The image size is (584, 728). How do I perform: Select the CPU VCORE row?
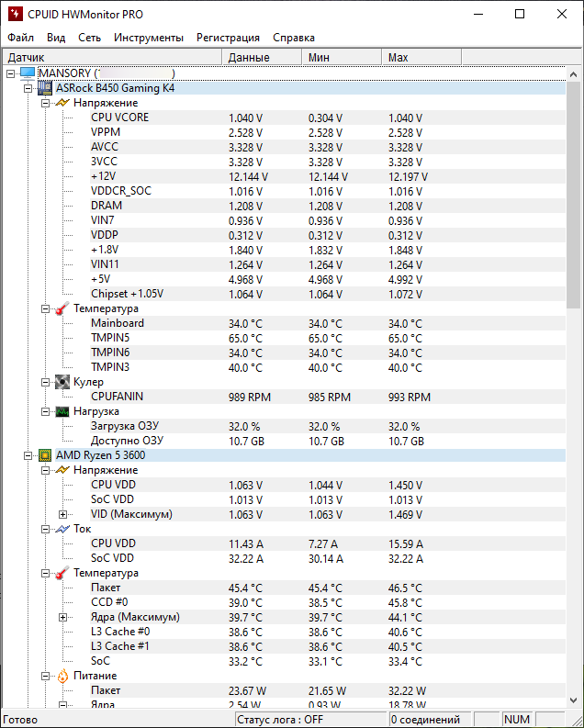pos(328,118)
